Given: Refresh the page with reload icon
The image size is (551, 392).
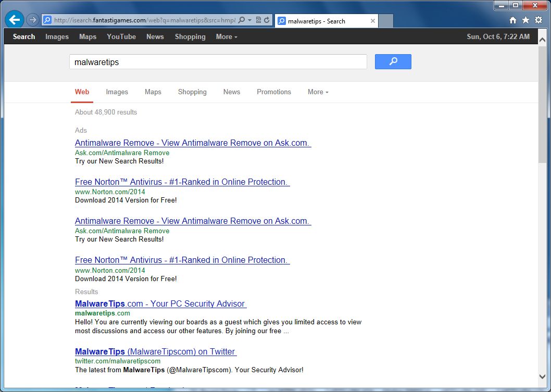Looking at the screenshot, I should tap(267, 20).
